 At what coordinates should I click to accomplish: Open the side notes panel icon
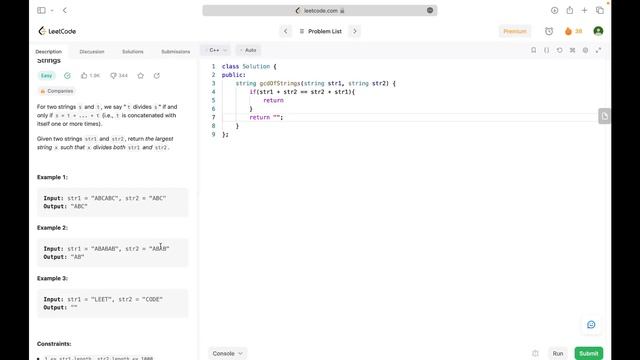604,116
